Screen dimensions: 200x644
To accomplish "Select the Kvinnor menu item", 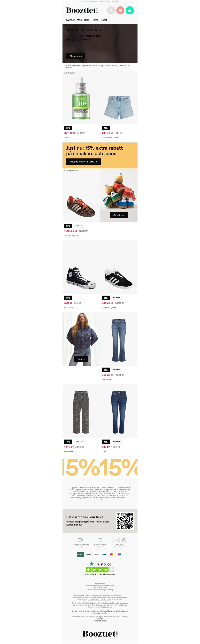I will [x=70, y=20].
